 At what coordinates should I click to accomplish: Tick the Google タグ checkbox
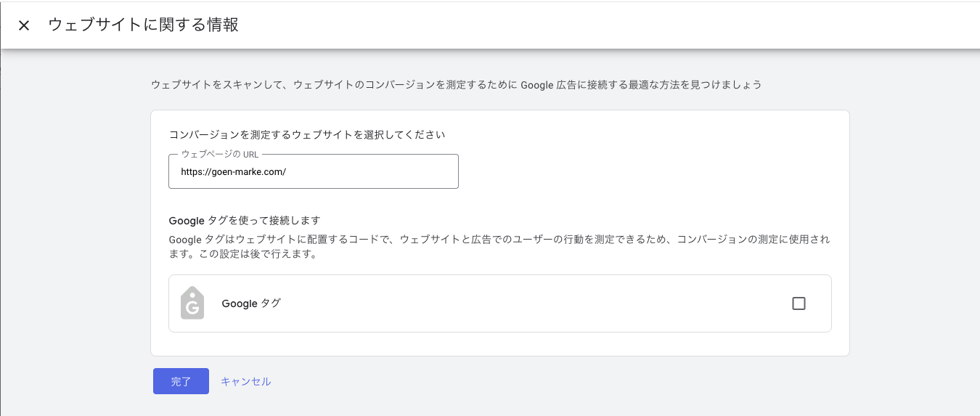pos(799,303)
